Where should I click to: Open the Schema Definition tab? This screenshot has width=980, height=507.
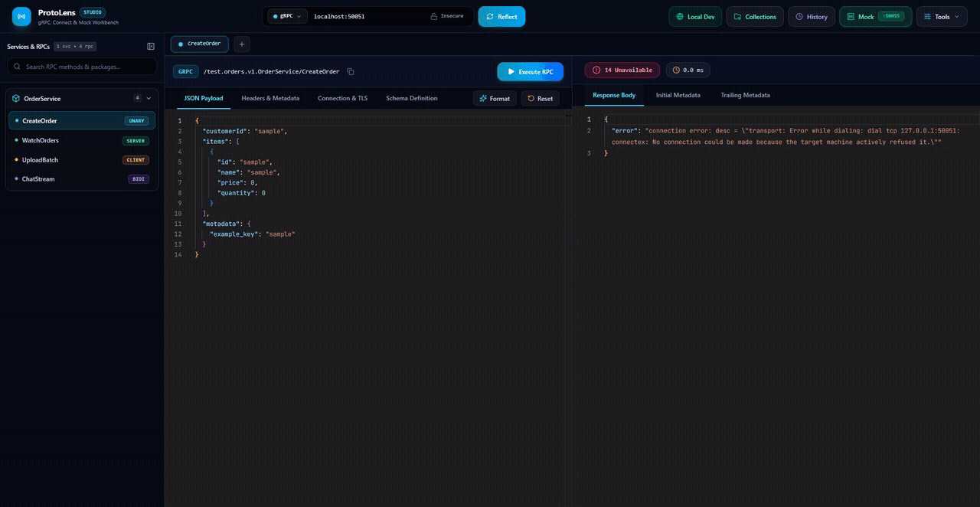pyautogui.click(x=412, y=98)
